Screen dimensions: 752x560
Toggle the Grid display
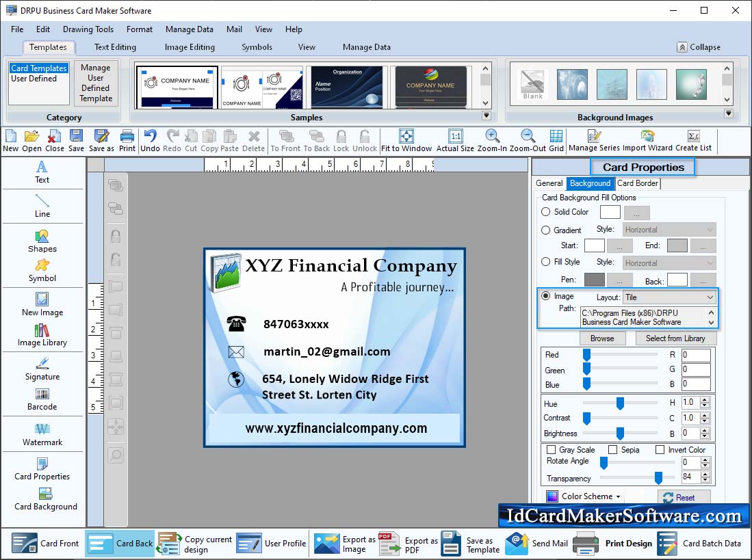tap(556, 142)
